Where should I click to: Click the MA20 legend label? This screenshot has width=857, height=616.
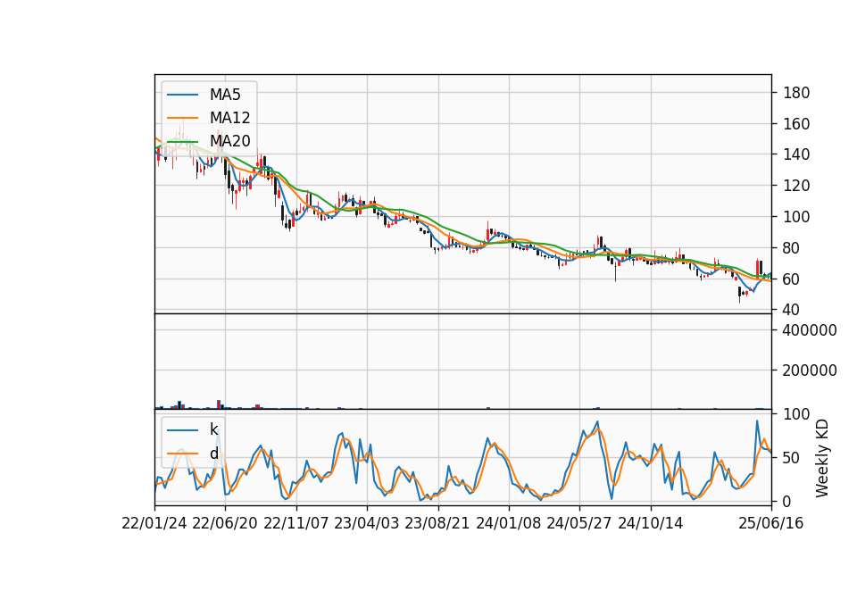[x=229, y=141]
